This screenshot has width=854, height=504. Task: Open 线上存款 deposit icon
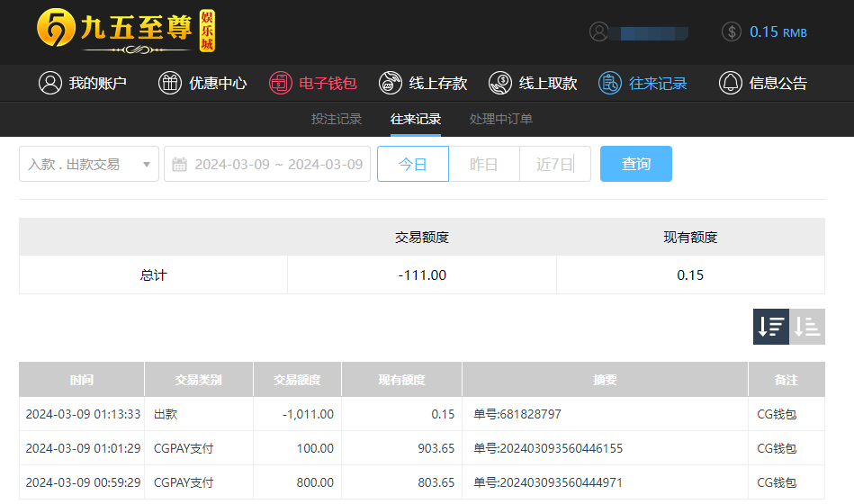(391, 83)
